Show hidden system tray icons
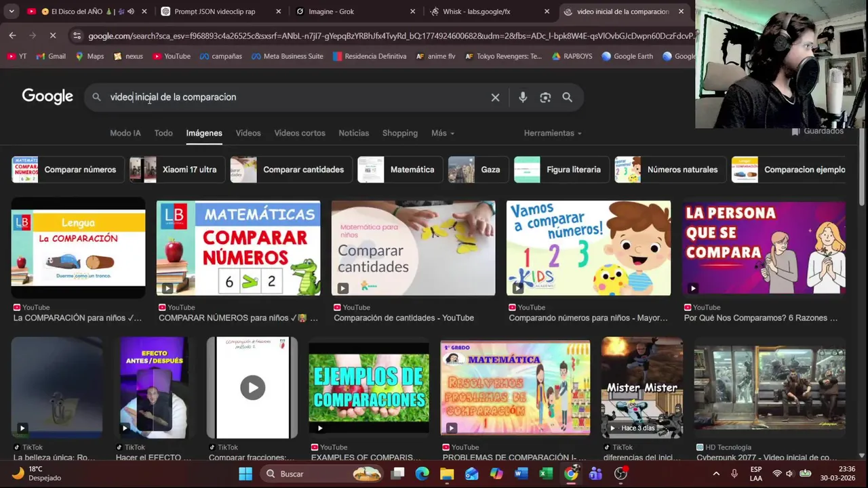The height and width of the screenshot is (488, 868). click(x=716, y=474)
